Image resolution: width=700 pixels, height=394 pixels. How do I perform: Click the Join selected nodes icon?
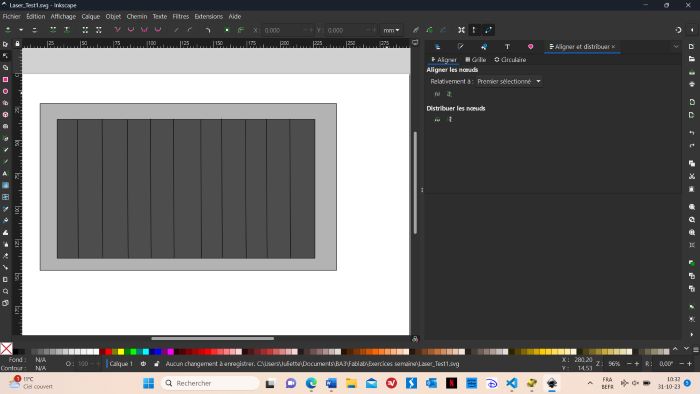(53, 30)
